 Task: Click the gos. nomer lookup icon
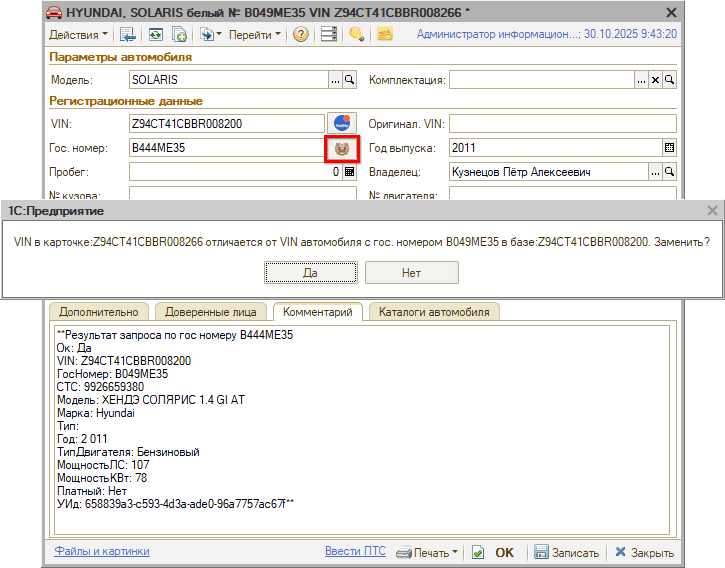342,148
